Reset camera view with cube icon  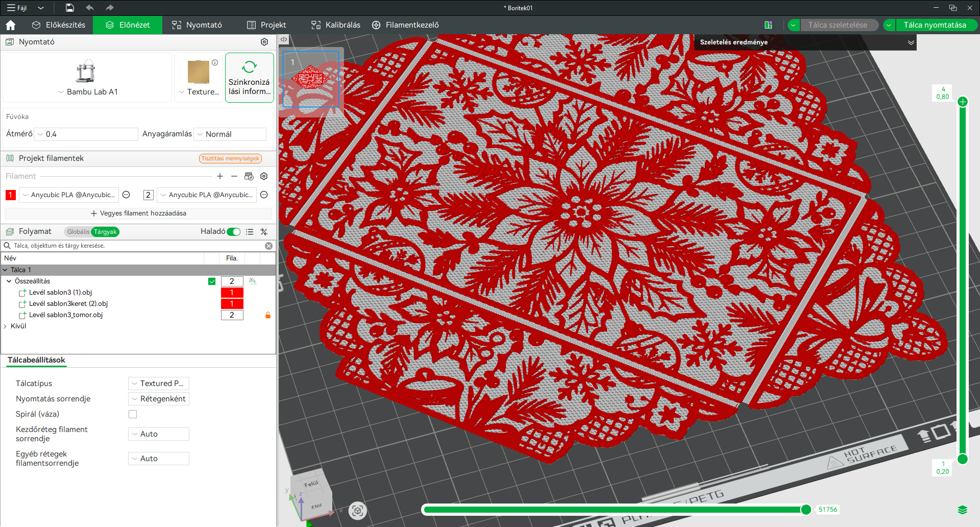click(x=357, y=510)
